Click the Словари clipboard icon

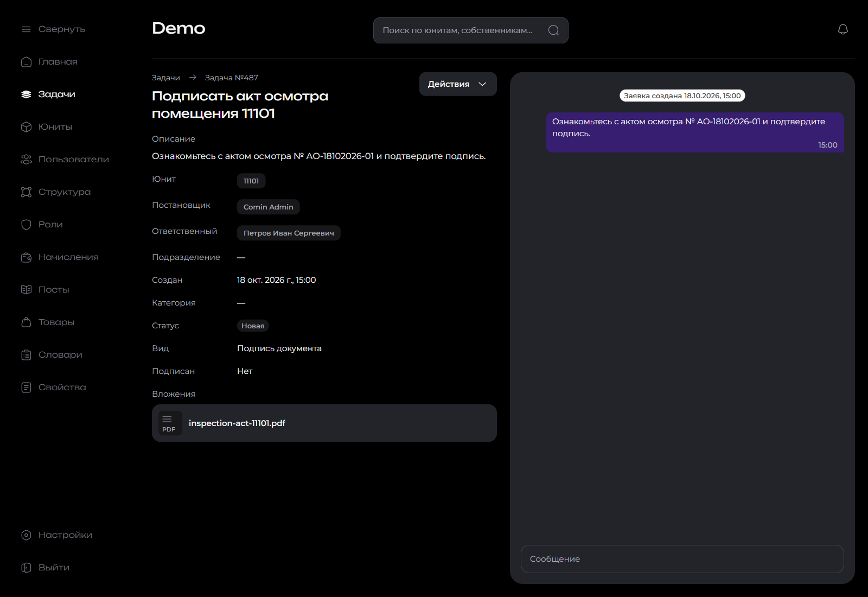[26, 355]
